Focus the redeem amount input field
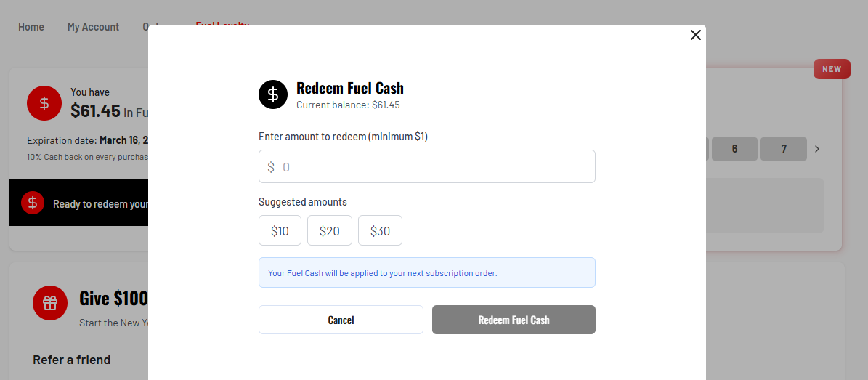 (x=436, y=167)
